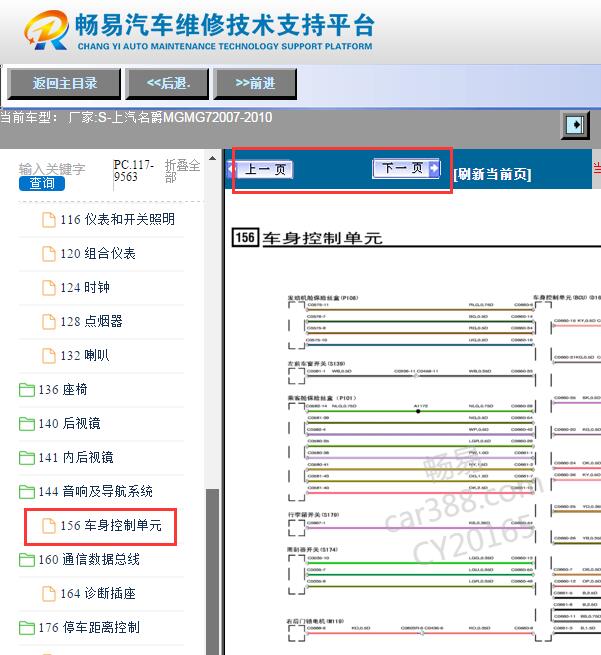Click the 查询 search button
The height and width of the screenshot is (655, 601).
point(42,183)
